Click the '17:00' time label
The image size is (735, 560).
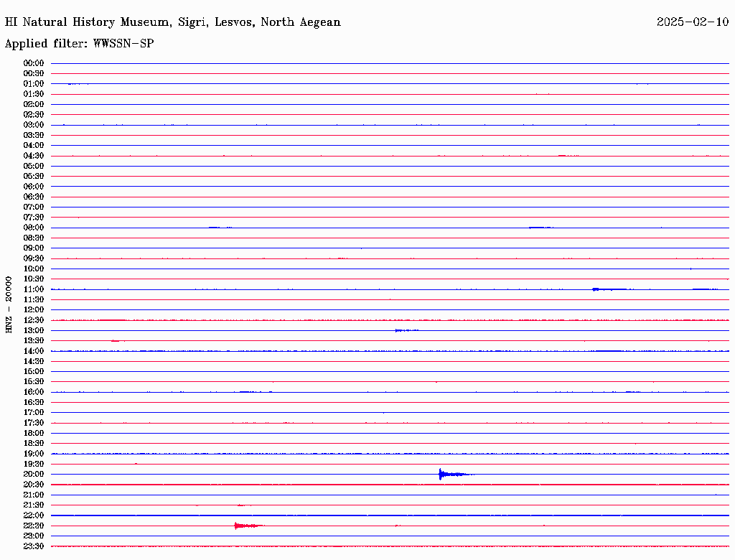(34, 413)
